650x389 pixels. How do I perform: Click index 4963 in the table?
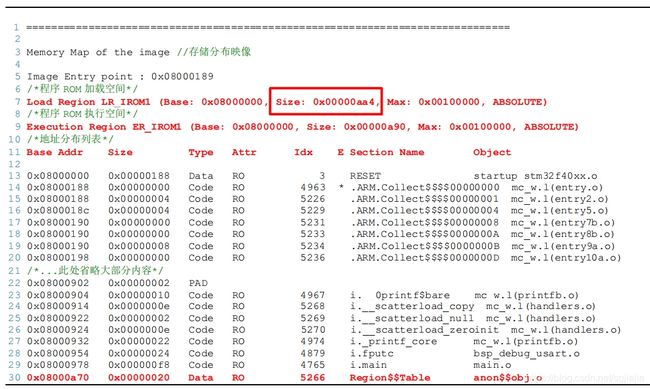pos(313,187)
